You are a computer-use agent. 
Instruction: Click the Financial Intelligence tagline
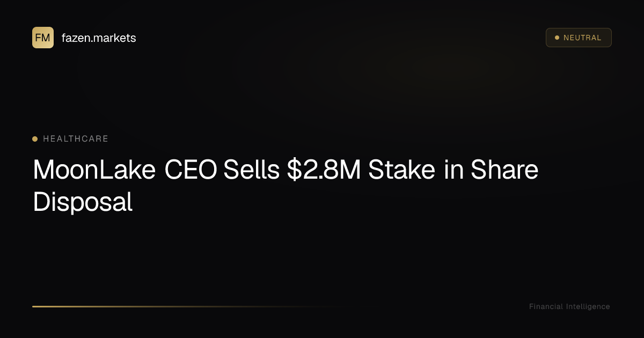[569, 306]
